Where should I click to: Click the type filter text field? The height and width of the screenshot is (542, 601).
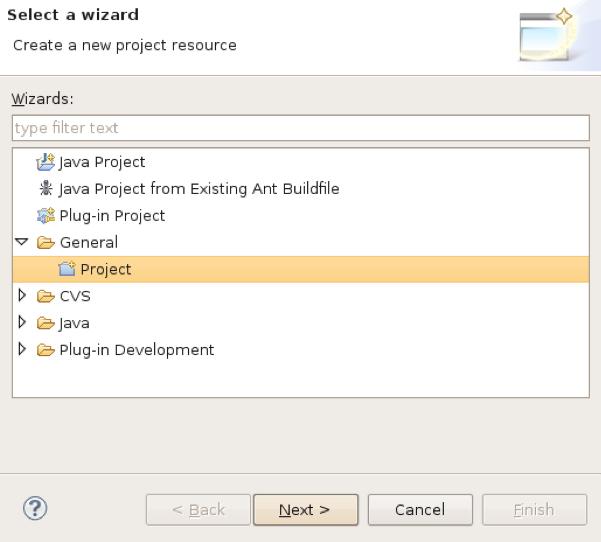300,128
